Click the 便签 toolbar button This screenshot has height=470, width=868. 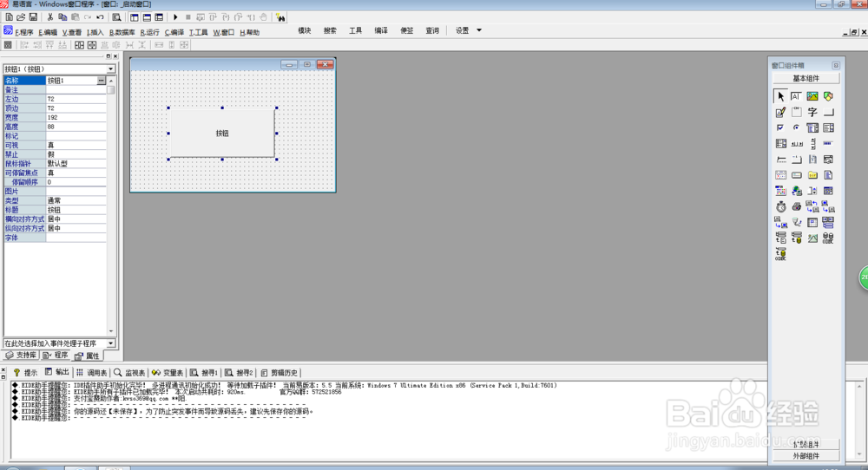(407, 31)
